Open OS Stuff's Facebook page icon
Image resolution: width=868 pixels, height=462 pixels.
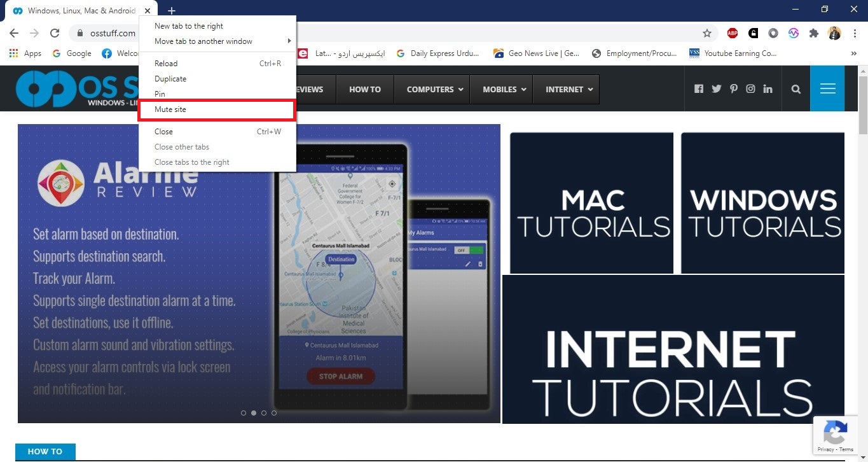[699, 88]
